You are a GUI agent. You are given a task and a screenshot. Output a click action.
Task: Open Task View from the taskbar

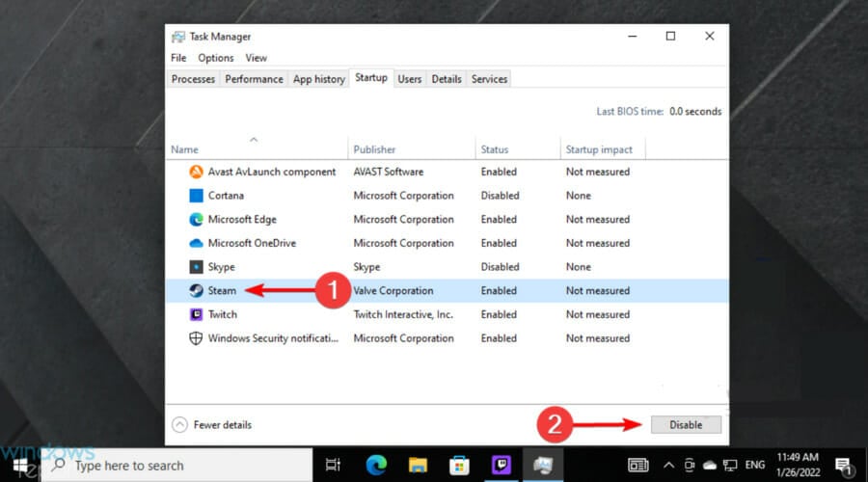[x=333, y=466]
